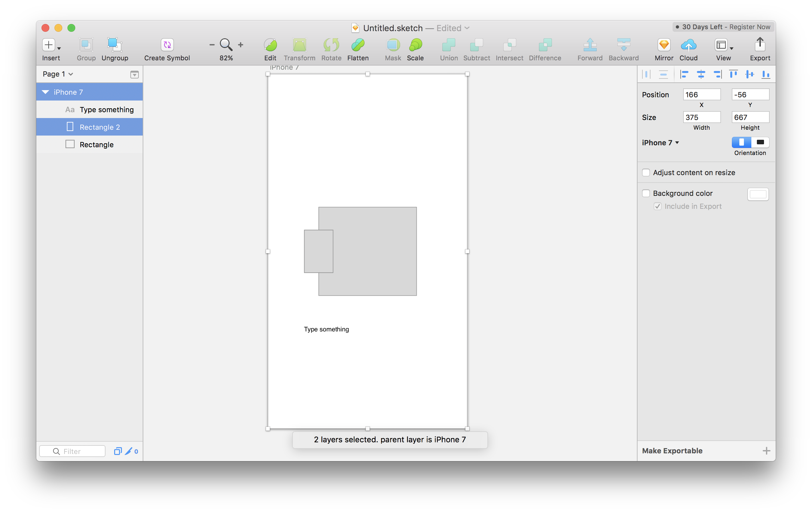Select Rectangle 2 layer in list
The image size is (812, 513).
point(90,127)
